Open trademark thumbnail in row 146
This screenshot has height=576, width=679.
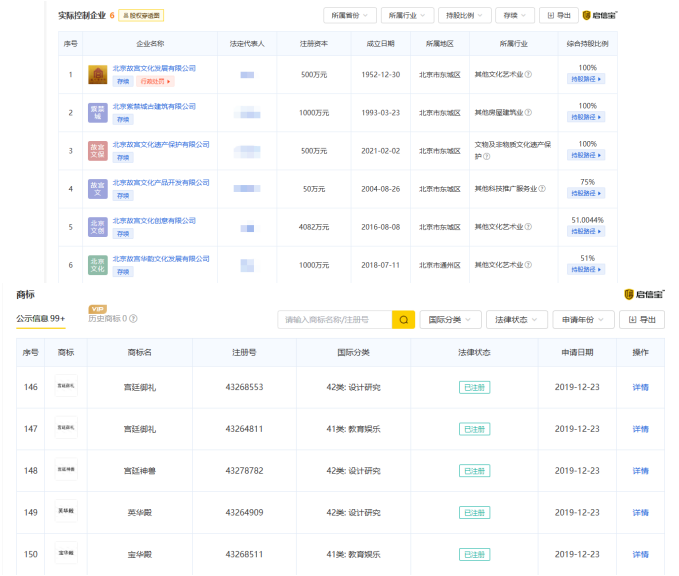point(66,385)
